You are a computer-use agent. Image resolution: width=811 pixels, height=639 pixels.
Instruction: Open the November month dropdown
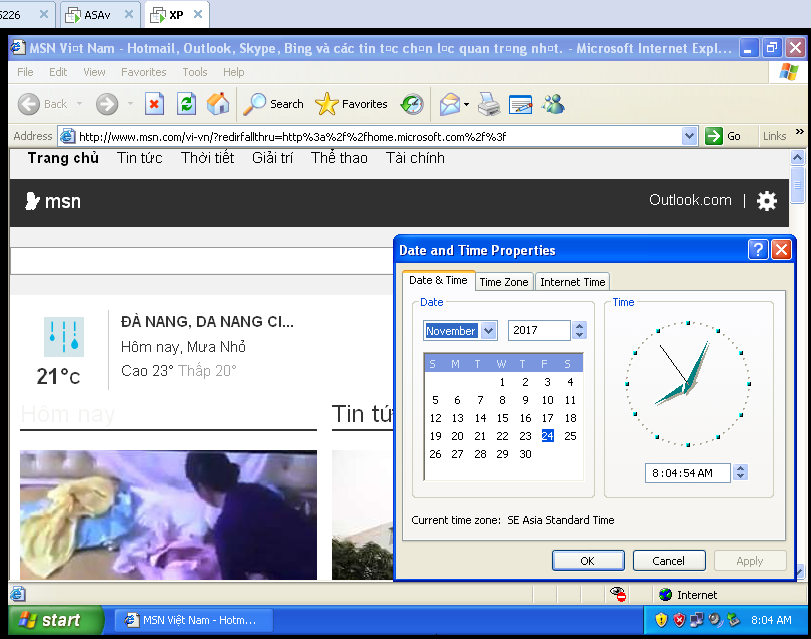[x=489, y=330]
